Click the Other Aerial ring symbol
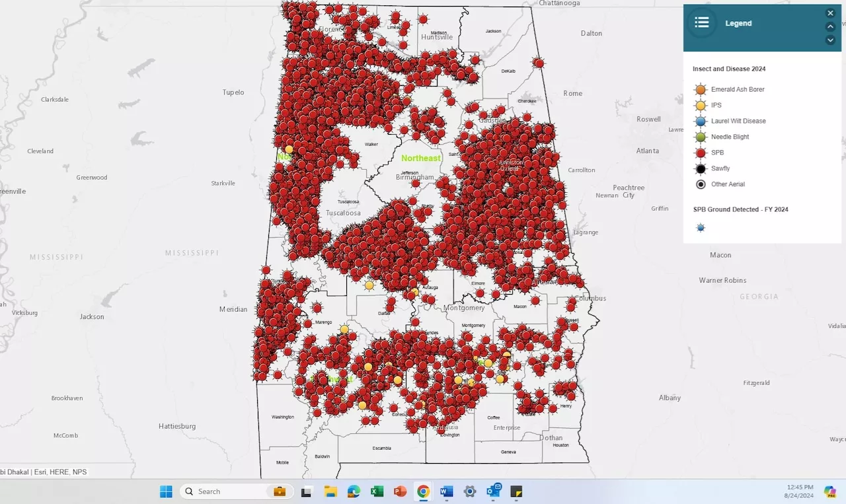Viewport: 846px width, 504px height. (701, 184)
